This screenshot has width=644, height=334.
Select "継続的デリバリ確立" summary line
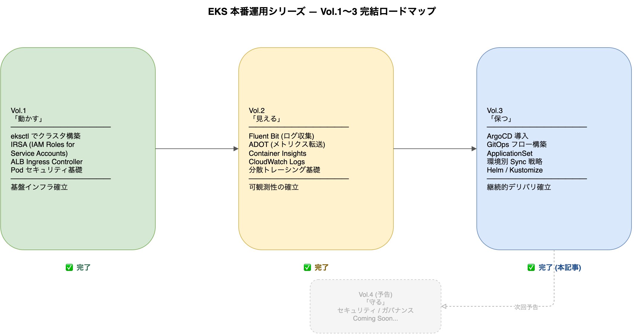point(519,187)
